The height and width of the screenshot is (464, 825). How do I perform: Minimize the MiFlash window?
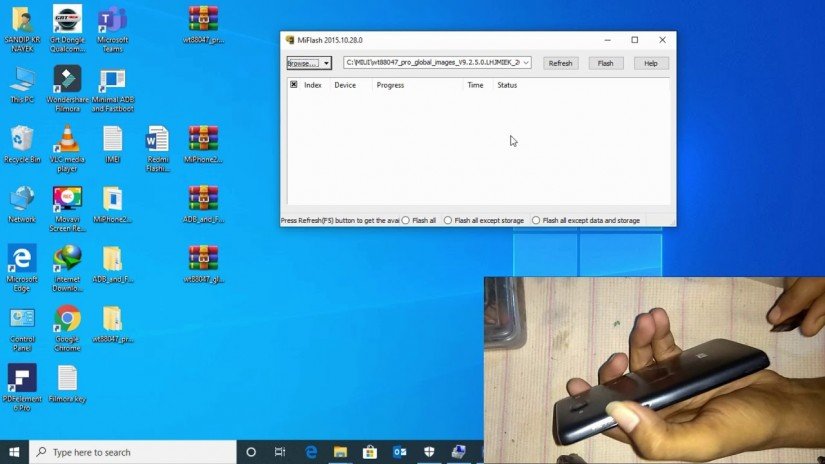(608, 40)
